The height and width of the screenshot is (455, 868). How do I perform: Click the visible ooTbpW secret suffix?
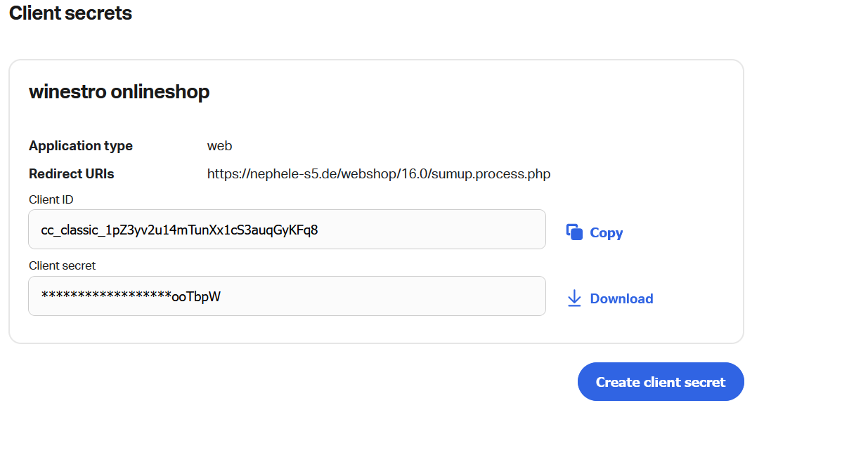tap(196, 296)
